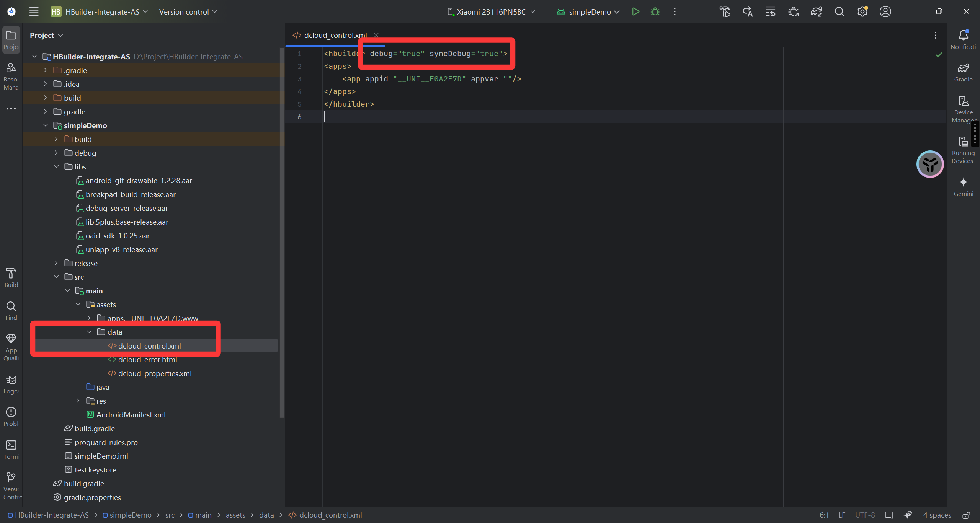
Task: Open Project tool window sidebar icon
Action: point(11,39)
